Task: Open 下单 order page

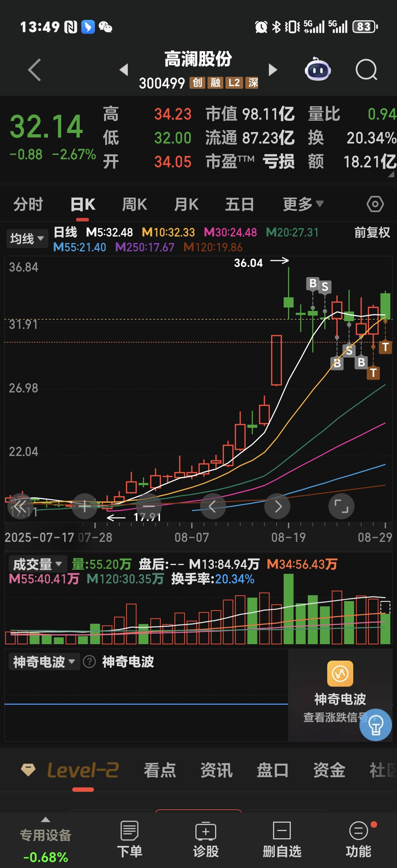Action: (129, 839)
